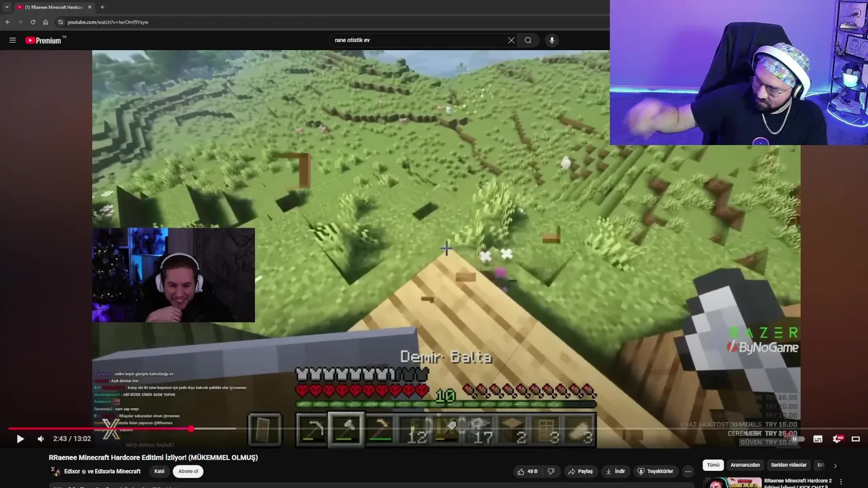This screenshot has height=488, width=868.
Task: Join the channel with Katıl
Action: coord(159,471)
